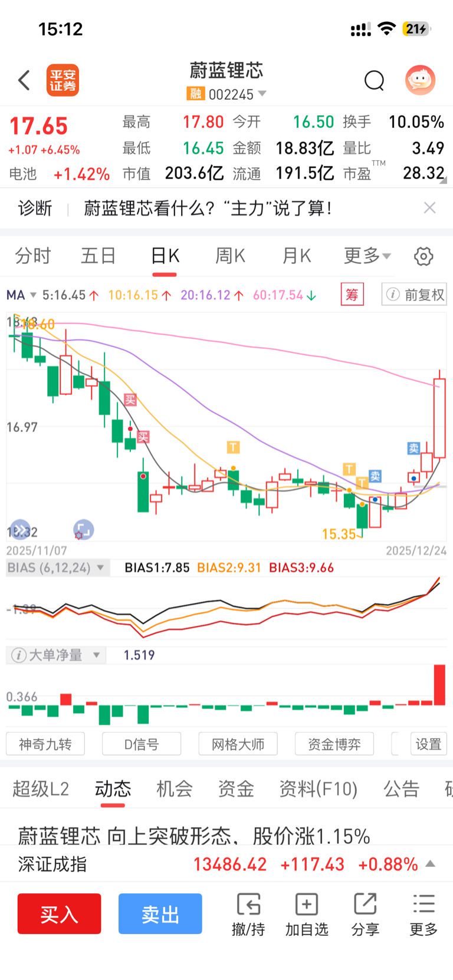Expand quote details corner triangle
This screenshot has width=453, height=980.
(x=443, y=180)
